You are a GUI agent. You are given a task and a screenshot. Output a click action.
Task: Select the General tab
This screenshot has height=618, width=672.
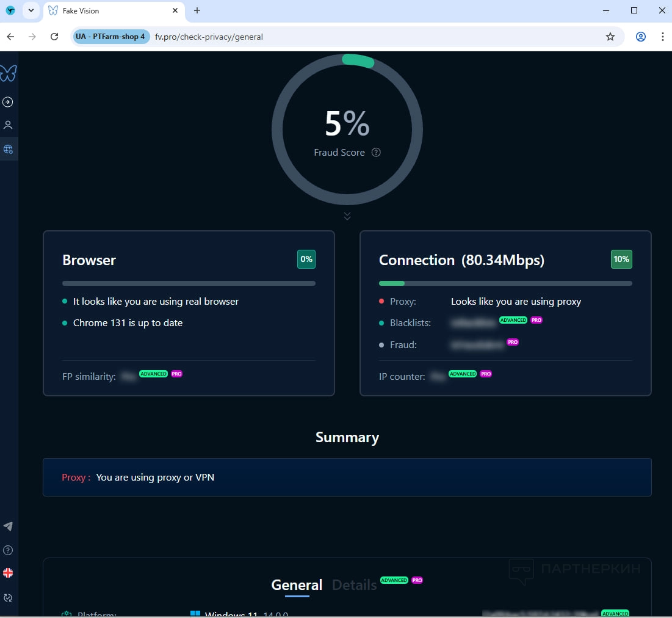297,585
